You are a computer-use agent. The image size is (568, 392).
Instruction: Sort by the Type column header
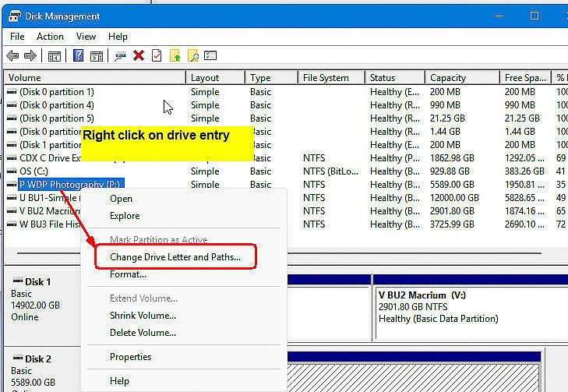tap(271, 77)
